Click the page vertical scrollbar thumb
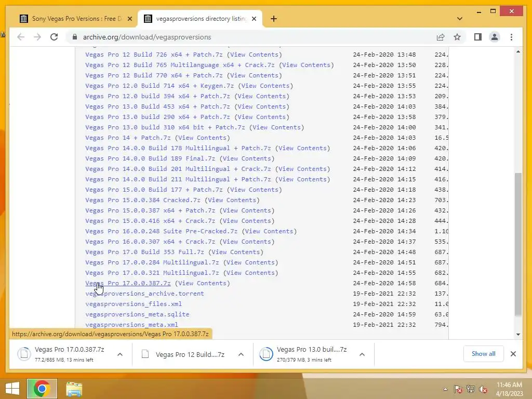The height and width of the screenshot is (399, 532). 518,244
